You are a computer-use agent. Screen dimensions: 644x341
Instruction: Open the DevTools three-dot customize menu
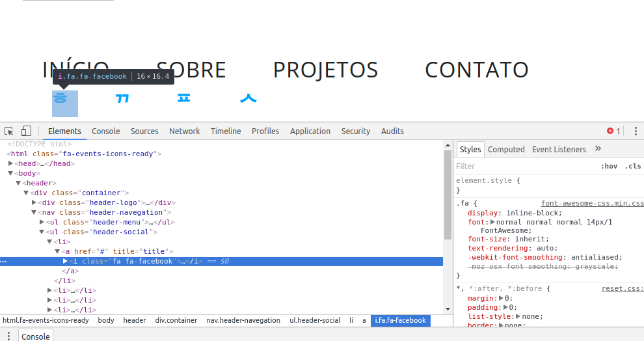click(636, 131)
